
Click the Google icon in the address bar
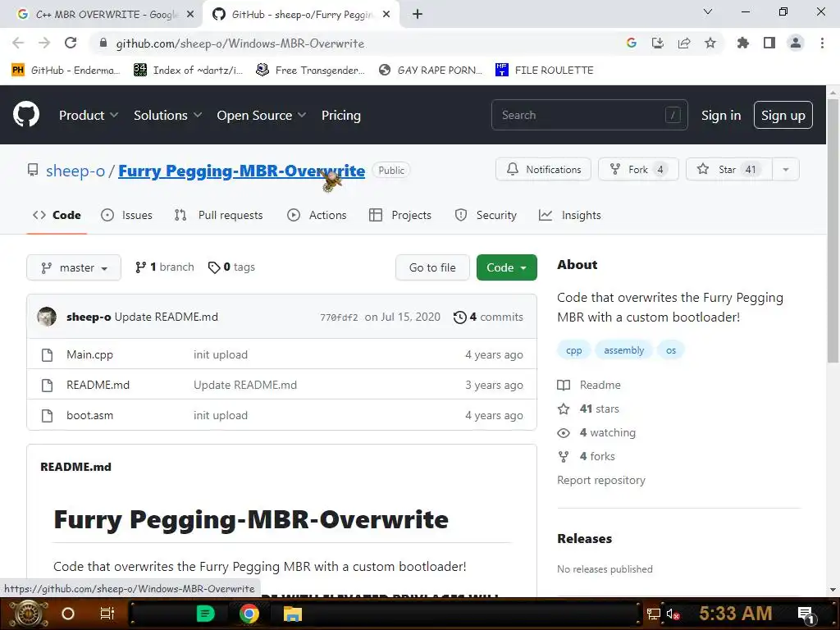[632, 43]
